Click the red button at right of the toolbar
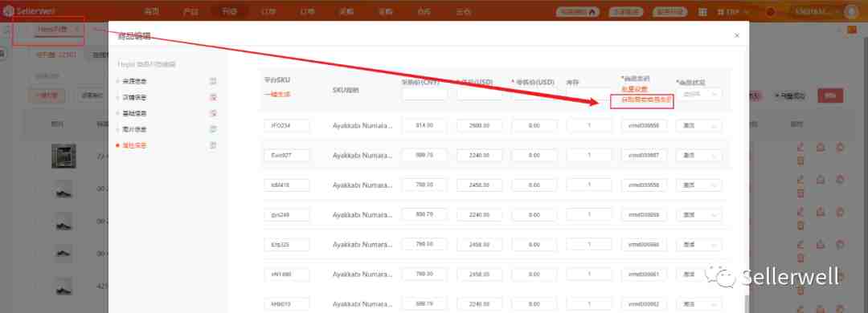The image size is (868, 313). pyautogui.click(x=830, y=96)
